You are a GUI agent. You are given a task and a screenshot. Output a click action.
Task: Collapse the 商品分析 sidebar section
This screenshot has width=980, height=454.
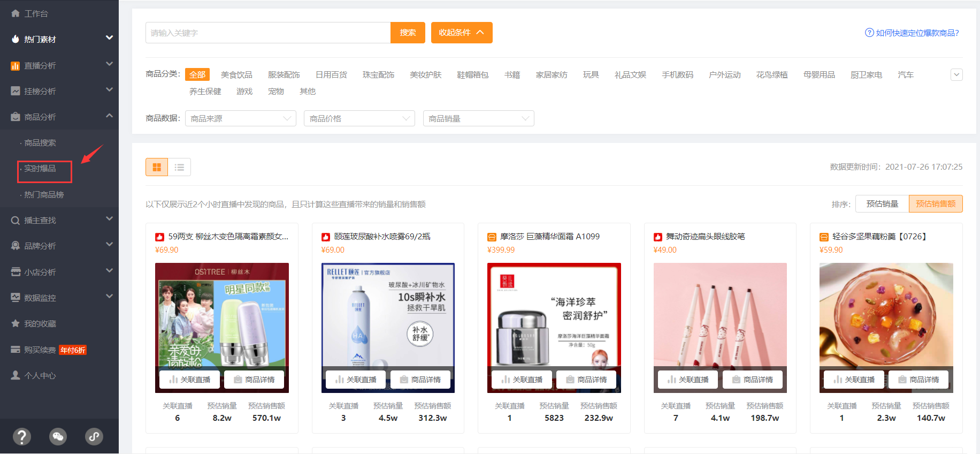click(109, 115)
